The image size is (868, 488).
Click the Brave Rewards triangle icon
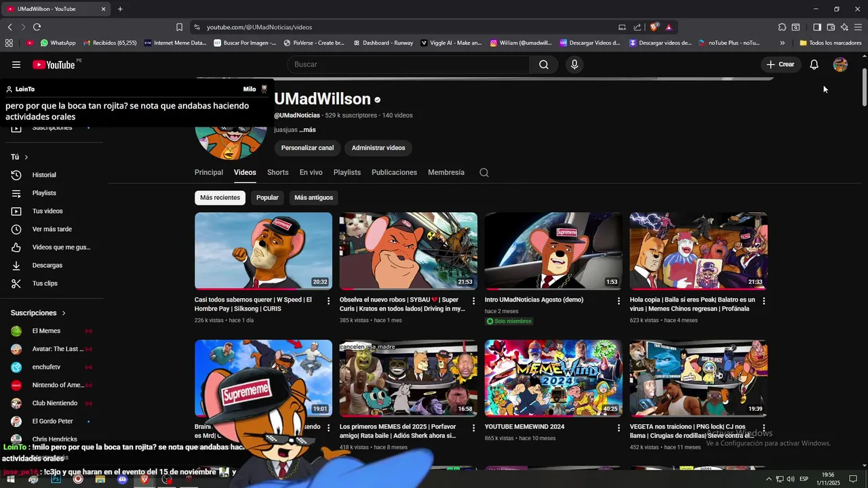(x=669, y=27)
